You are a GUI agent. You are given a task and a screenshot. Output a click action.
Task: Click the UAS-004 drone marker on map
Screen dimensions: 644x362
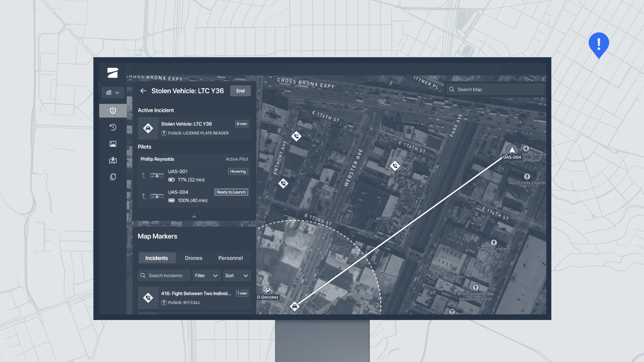(x=512, y=150)
